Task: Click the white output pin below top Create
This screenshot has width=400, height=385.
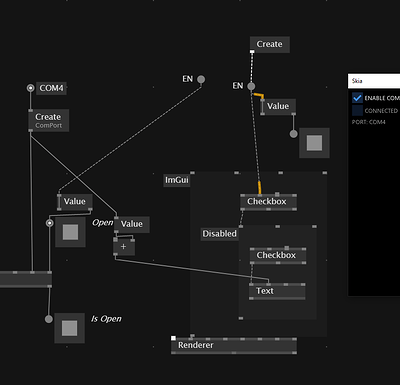Action: 252,51
